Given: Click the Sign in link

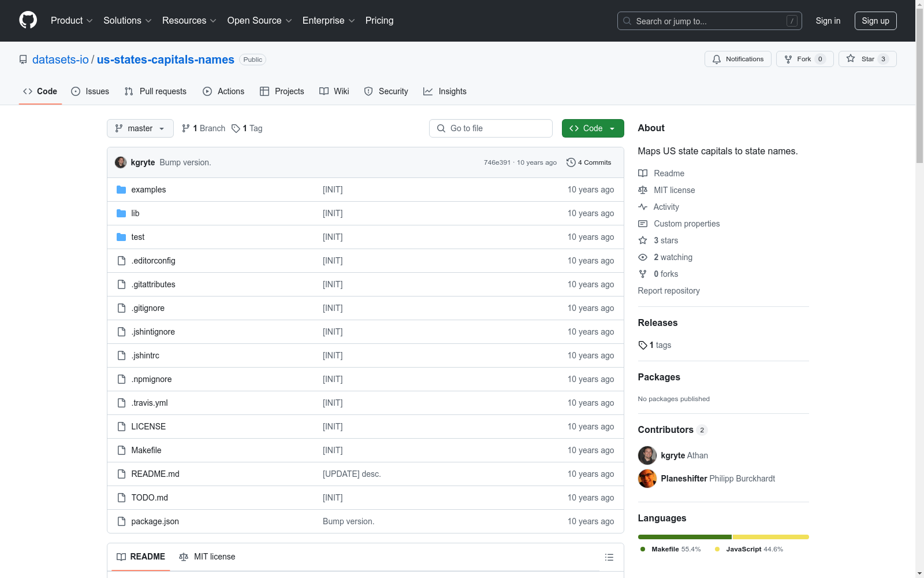Looking at the screenshot, I should coord(828,21).
